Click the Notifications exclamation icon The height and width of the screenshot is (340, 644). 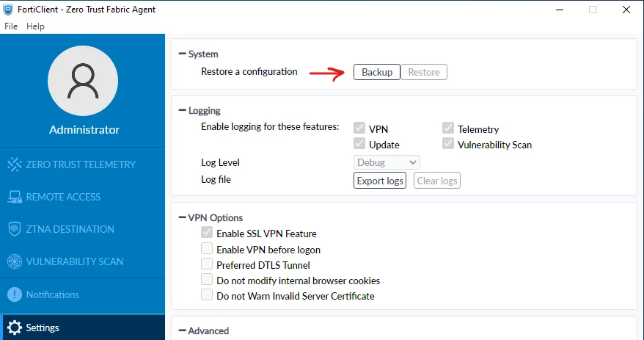click(15, 294)
